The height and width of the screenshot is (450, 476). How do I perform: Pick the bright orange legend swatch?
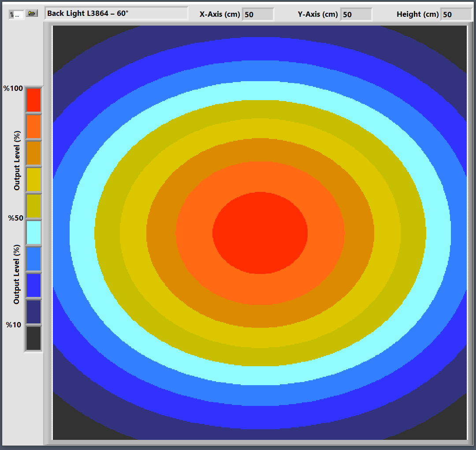pyautogui.click(x=33, y=127)
